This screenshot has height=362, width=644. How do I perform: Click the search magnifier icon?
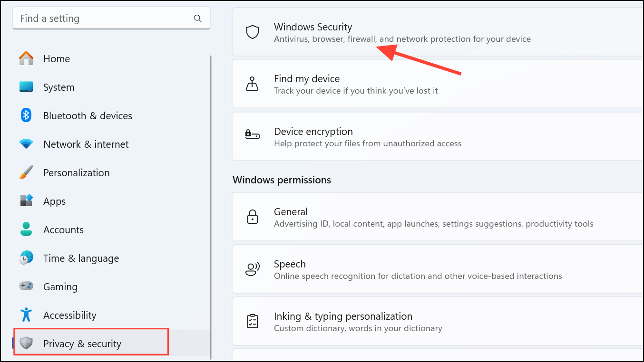[198, 19]
